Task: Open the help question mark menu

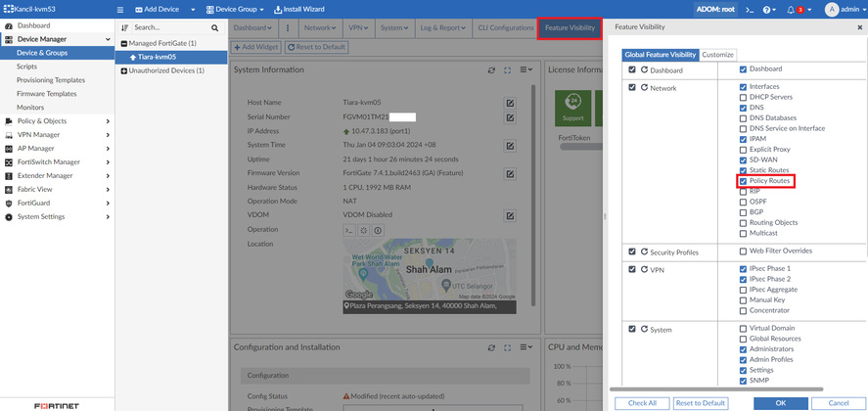Action: pyautogui.click(x=768, y=10)
